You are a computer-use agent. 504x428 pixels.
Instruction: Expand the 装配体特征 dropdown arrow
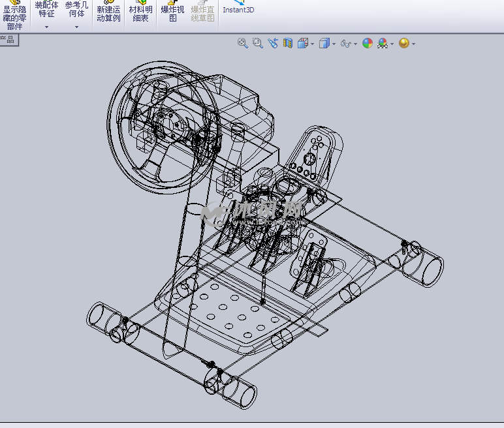pyautogui.click(x=46, y=27)
